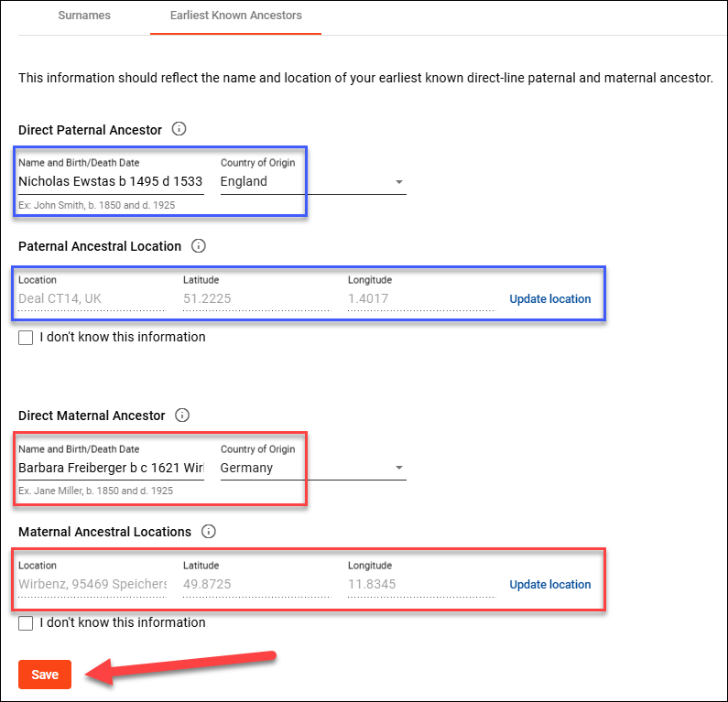Screen dimensions: 728x702
Task: Select the Earliest Known Ancestors tab
Action: point(235,16)
